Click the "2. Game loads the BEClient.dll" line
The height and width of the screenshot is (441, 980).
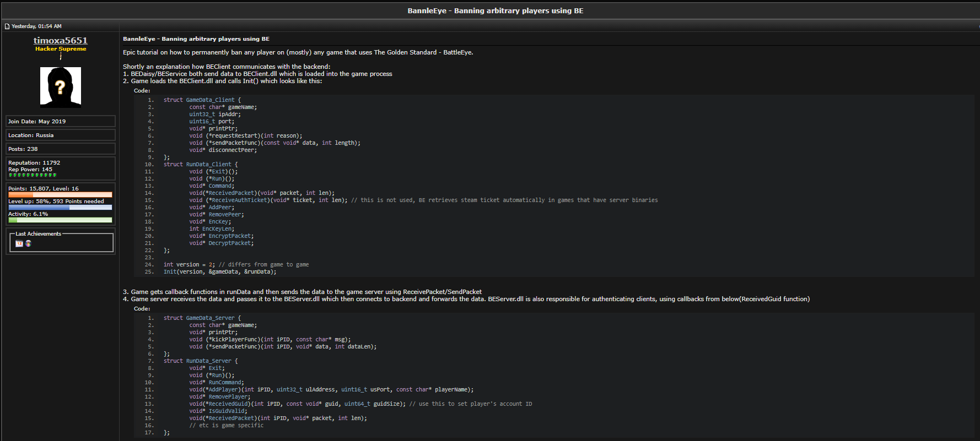point(223,81)
